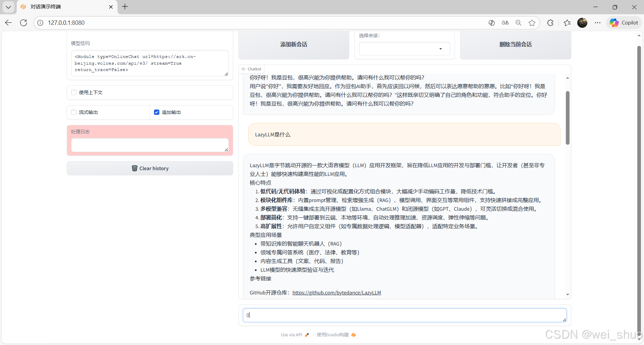The width and height of the screenshot is (644, 345).
Task: Click the Chatbot label icon
Action: (x=244, y=69)
